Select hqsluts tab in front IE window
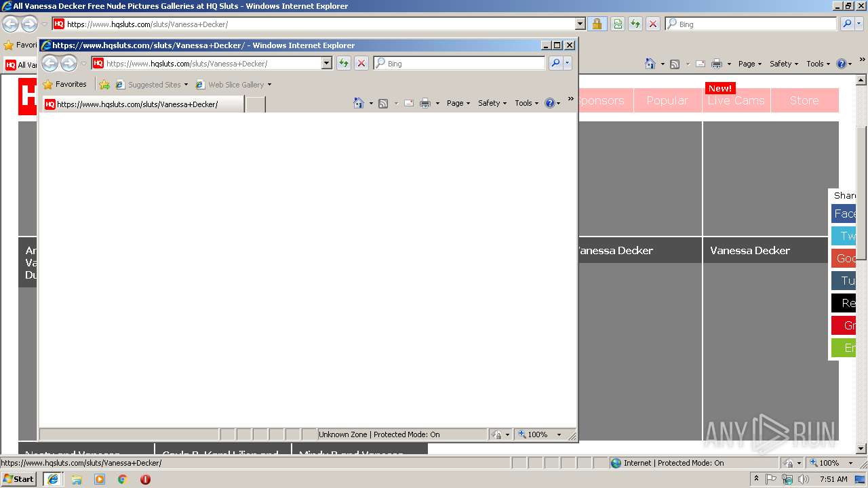 coord(143,104)
